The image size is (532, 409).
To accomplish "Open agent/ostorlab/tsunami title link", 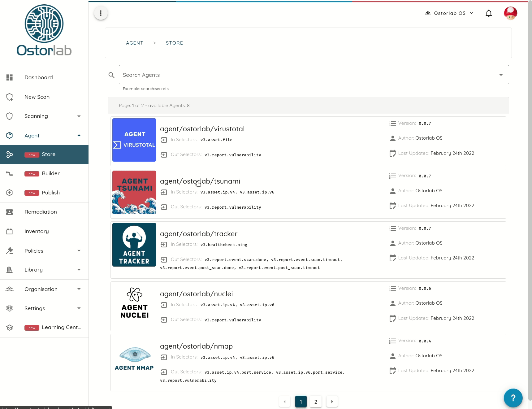I will tap(200, 181).
